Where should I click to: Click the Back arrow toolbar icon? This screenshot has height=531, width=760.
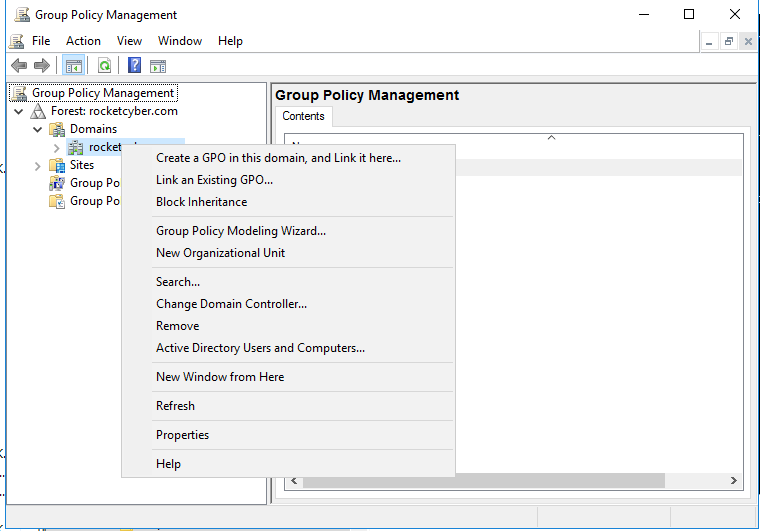click(19, 65)
